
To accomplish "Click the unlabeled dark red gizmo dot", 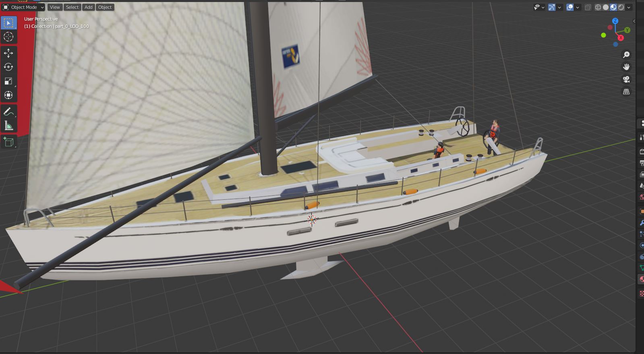I will coord(610,27).
